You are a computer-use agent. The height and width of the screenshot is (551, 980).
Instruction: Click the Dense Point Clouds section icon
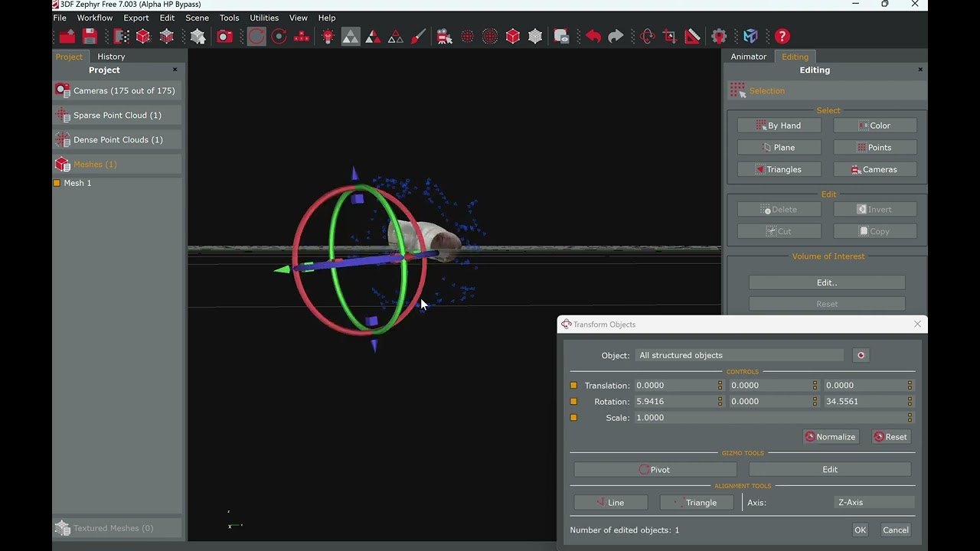tap(63, 139)
